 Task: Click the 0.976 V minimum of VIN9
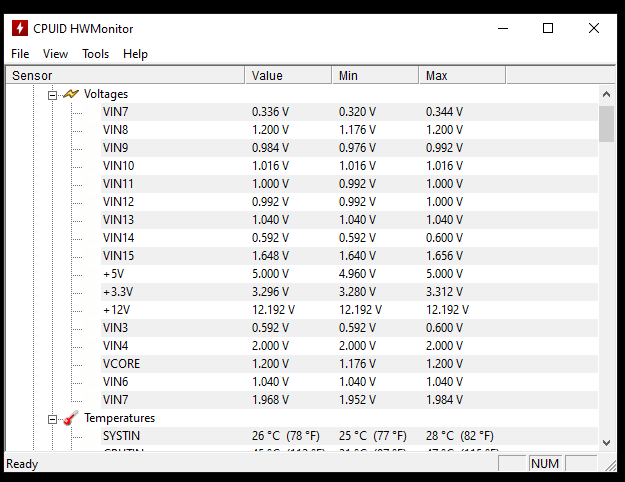coord(357,148)
